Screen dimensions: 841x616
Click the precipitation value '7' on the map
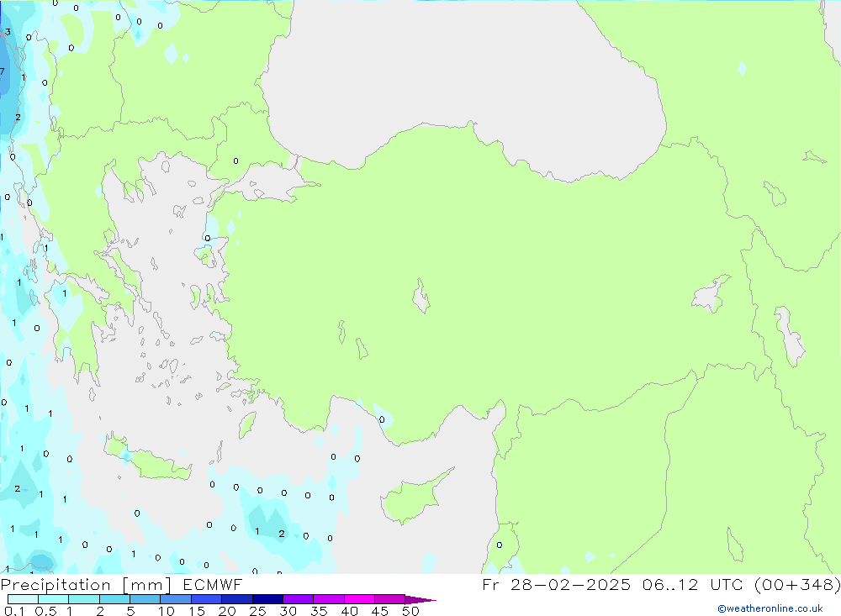[x=3, y=71]
